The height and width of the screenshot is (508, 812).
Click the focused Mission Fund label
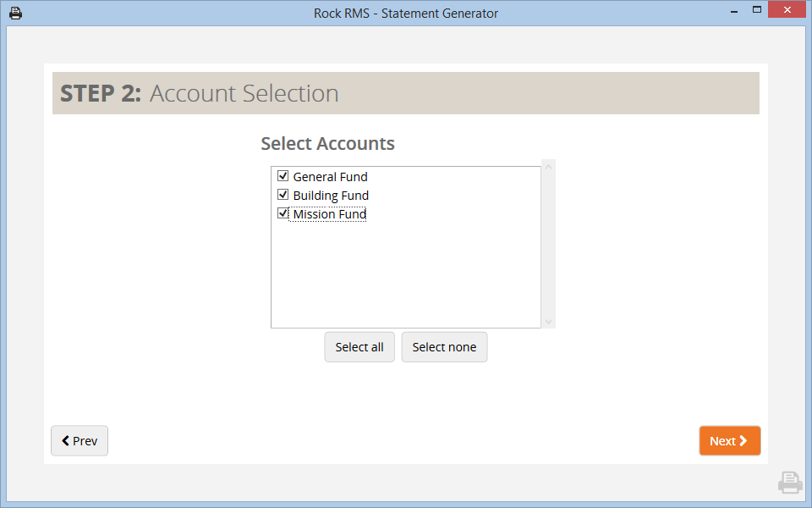click(x=329, y=214)
